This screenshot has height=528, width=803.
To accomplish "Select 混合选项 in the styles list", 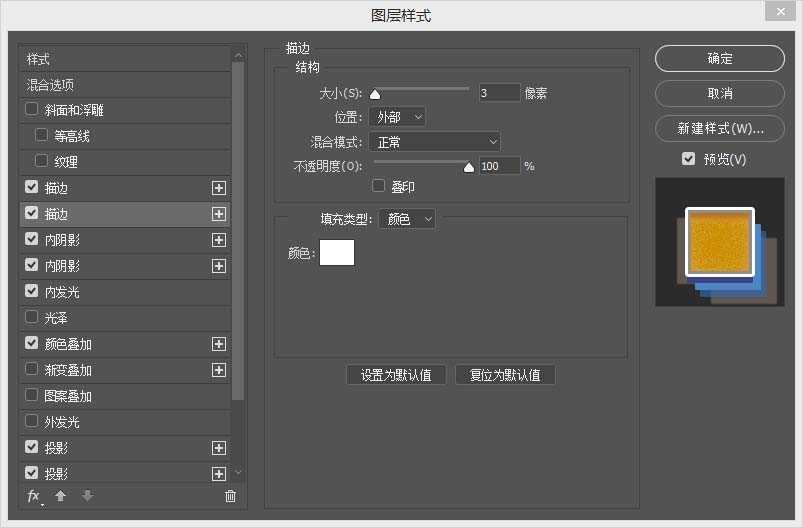I will click(x=50, y=85).
